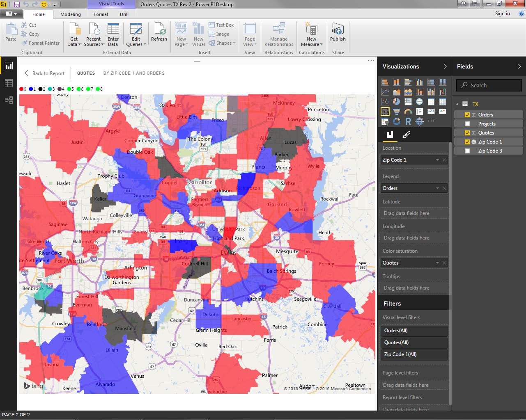Collapse the TX table in Fields

point(457,104)
